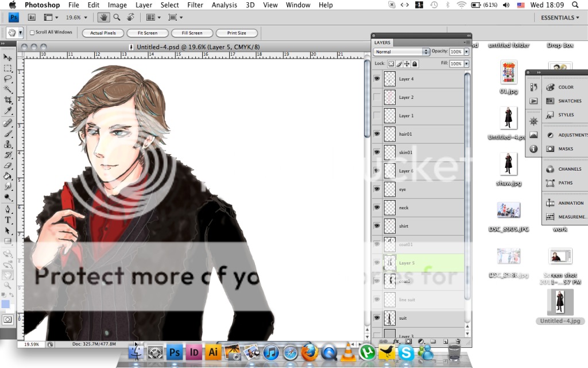Screen dimensions: 588x368
Task: Open Firefox from the Dock
Action: [x=310, y=352]
